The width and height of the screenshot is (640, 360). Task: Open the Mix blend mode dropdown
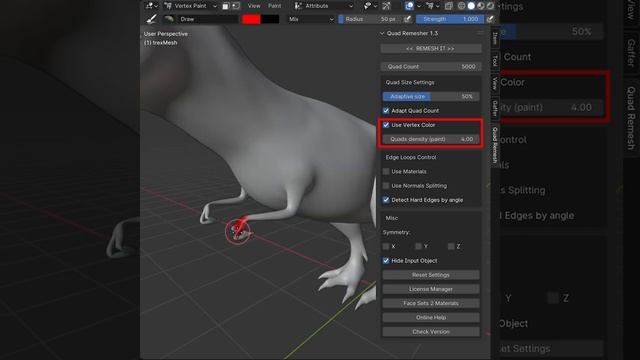coord(311,19)
